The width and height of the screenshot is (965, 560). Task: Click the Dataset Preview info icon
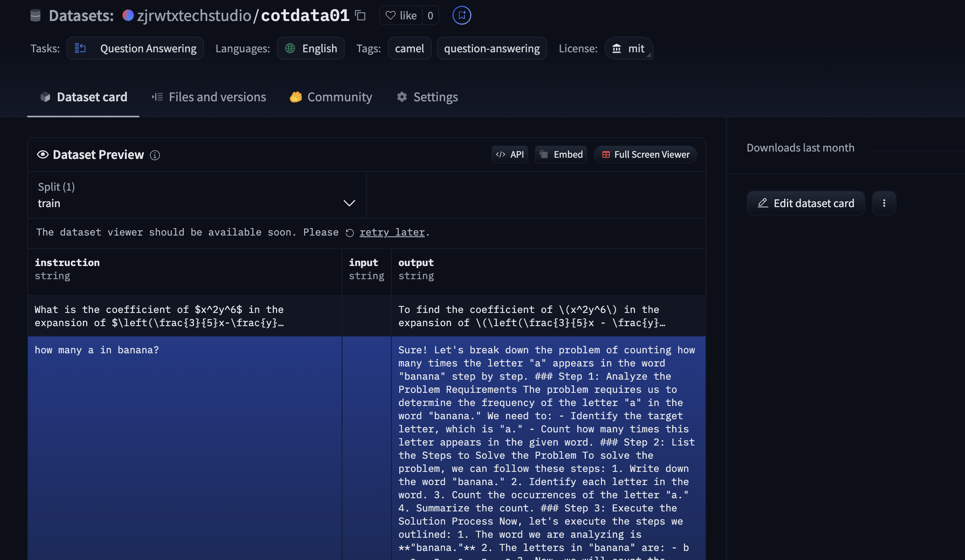click(155, 155)
